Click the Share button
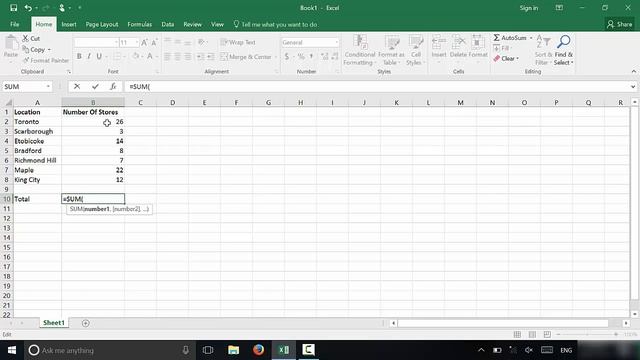This screenshot has height=360, width=640. coord(619,24)
